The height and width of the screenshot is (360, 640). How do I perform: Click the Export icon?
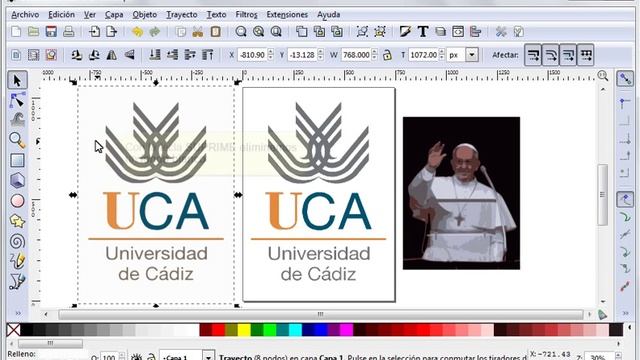click(111, 32)
